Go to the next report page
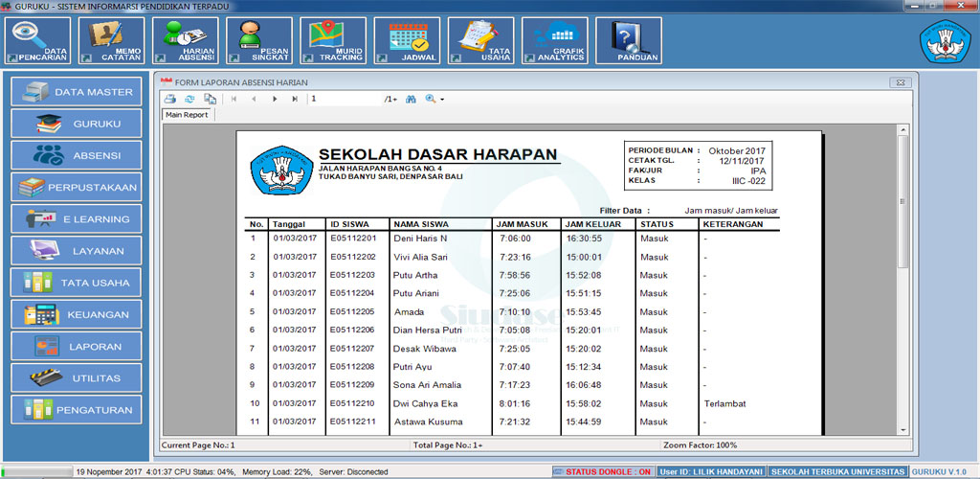This screenshot has height=479, width=980. coord(275,99)
